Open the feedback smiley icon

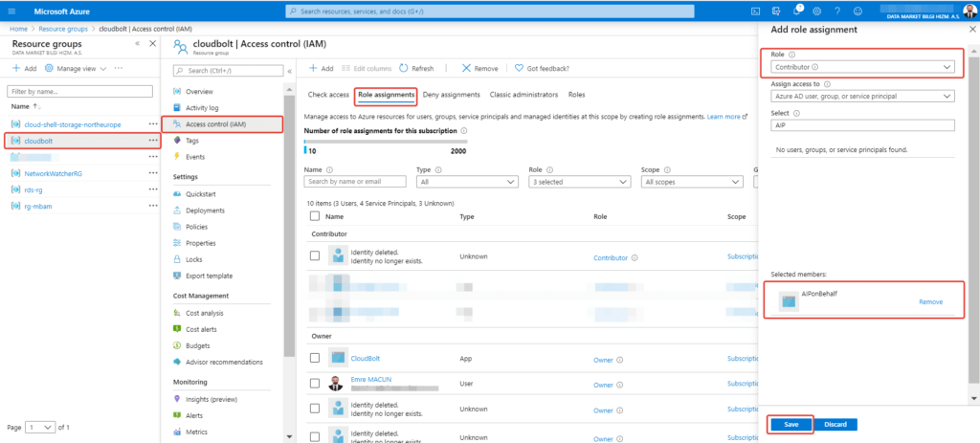(x=857, y=11)
